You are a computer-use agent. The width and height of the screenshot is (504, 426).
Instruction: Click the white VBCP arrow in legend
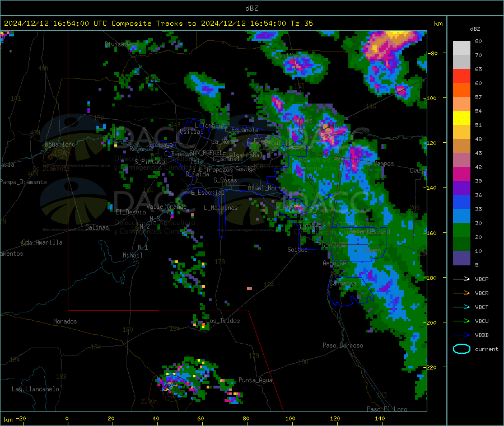(461, 279)
